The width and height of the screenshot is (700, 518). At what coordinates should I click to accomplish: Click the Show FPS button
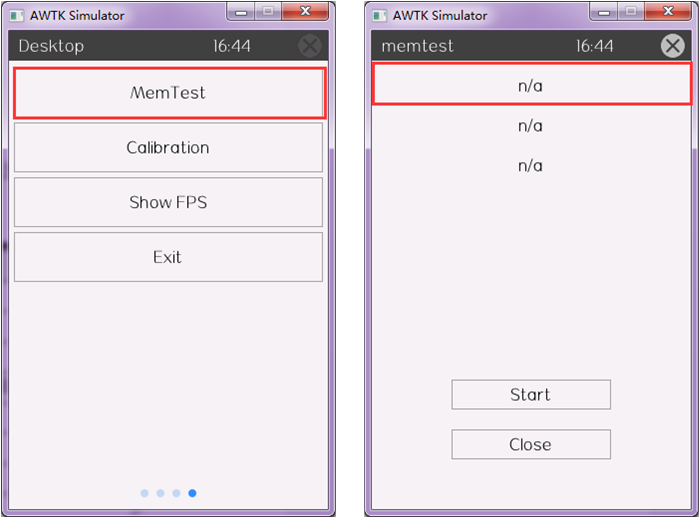[x=168, y=202]
